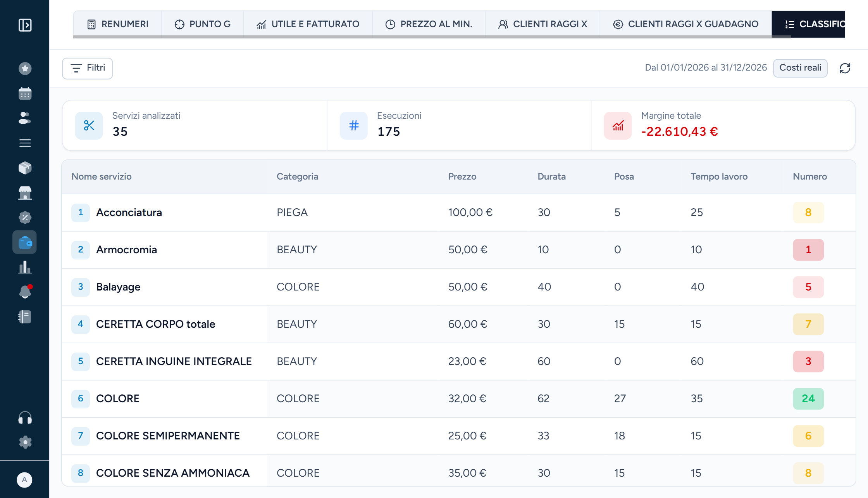The height and width of the screenshot is (498, 868).
Task: Open the clients person icon
Action: coord(25,118)
